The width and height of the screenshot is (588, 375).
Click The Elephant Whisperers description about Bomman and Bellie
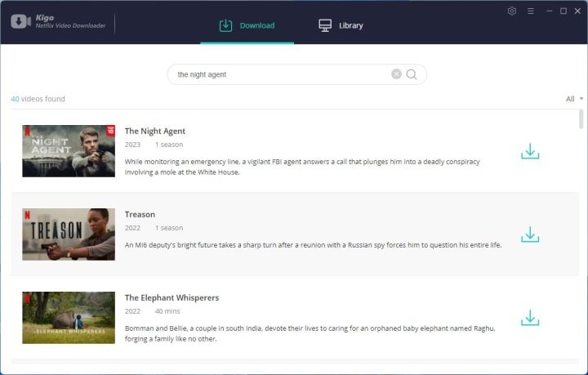(310, 333)
